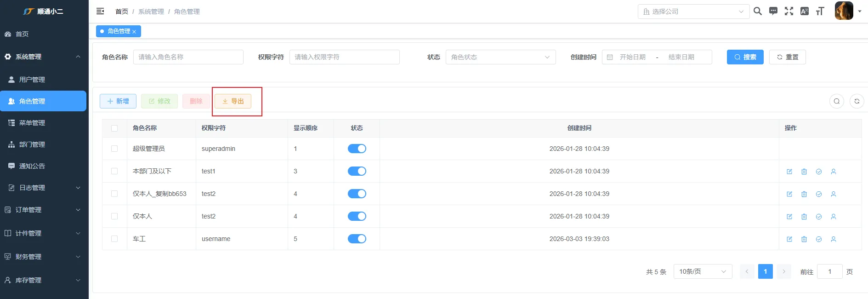Click the font size icon in header

[820, 11]
